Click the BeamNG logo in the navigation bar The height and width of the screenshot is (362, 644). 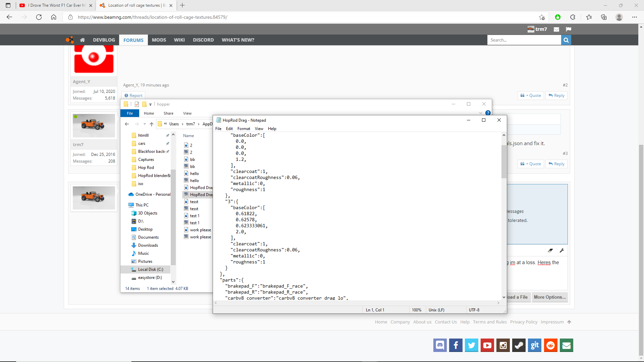point(69,40)
